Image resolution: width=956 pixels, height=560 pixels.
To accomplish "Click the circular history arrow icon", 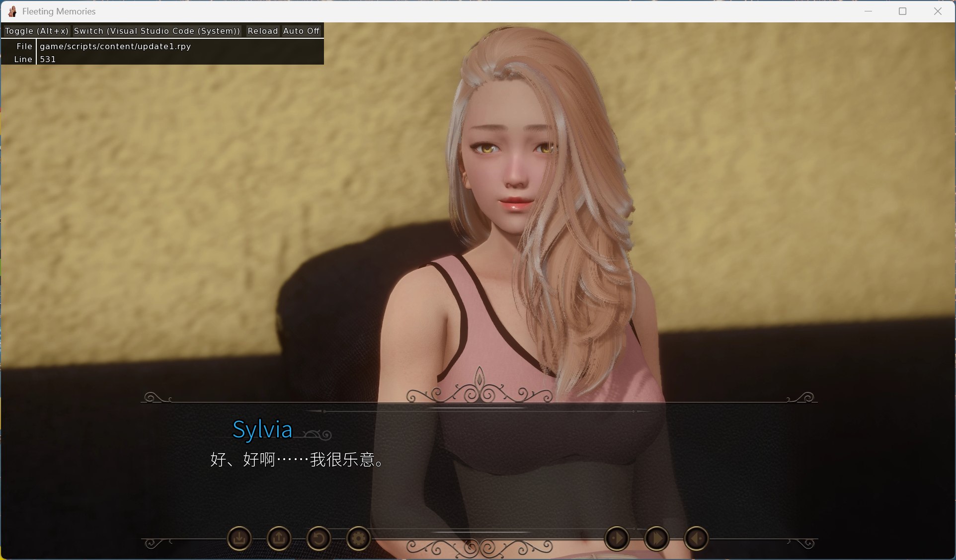I will [x=319, y=538].
